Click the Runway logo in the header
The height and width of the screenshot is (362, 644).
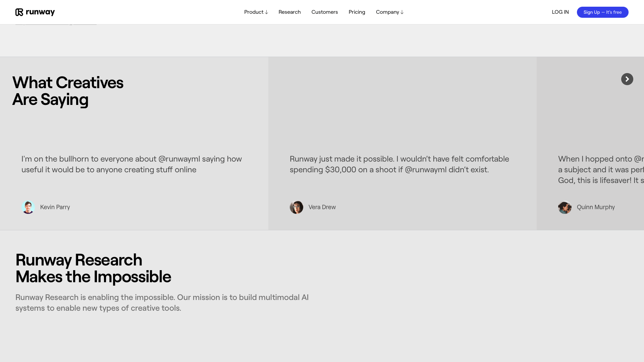point(35,12)
